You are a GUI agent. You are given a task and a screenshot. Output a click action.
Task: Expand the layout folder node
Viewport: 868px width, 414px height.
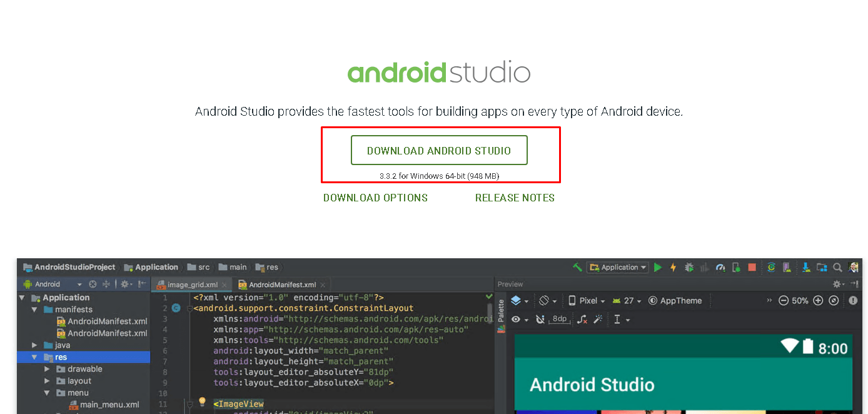[x=47, y=381]
